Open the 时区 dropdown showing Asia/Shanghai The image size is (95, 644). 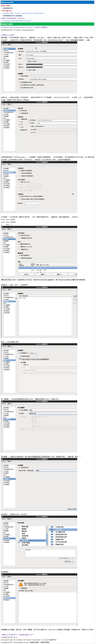[x=52, y=59]
